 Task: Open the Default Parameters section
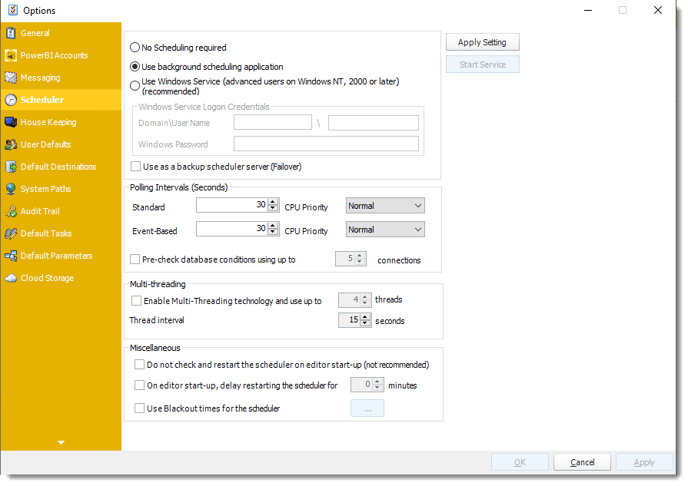tap(61, 256)
